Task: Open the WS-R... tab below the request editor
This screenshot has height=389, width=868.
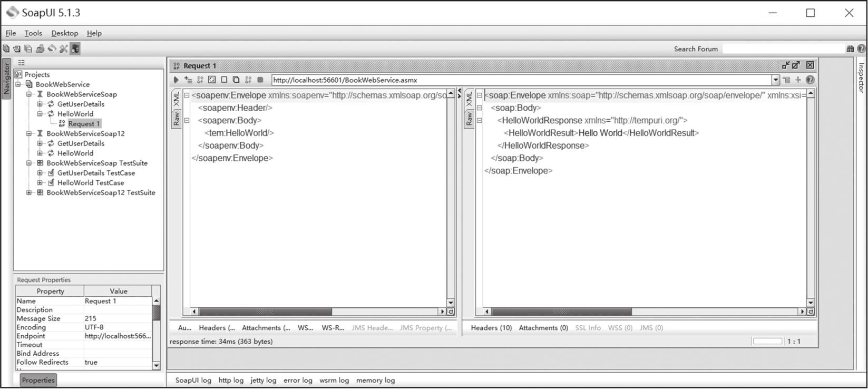Action: click(x=333, y=328)
